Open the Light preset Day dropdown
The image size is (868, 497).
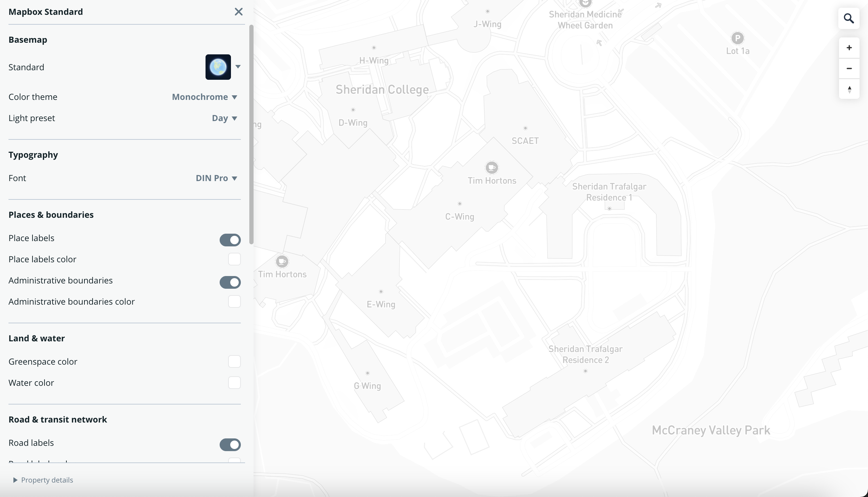(x=224, y=118)
